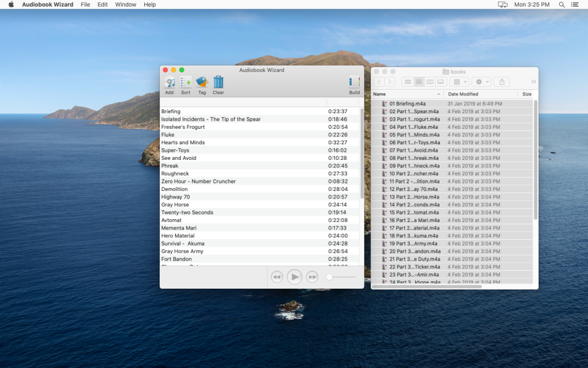Select the file starting with 12 Part 2 in Finder
Image resolution: width=588 pixels, height=368 pixels.
pyautogui.click(x=452, y=189)
